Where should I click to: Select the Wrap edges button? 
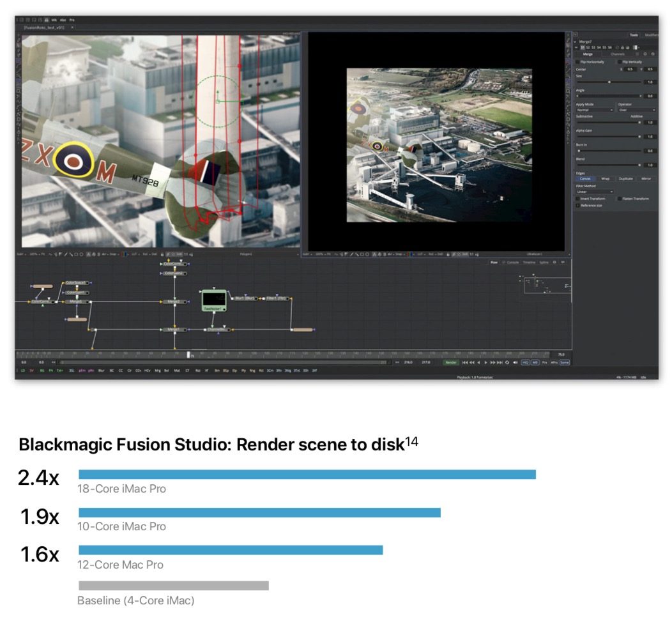point(605,179)
